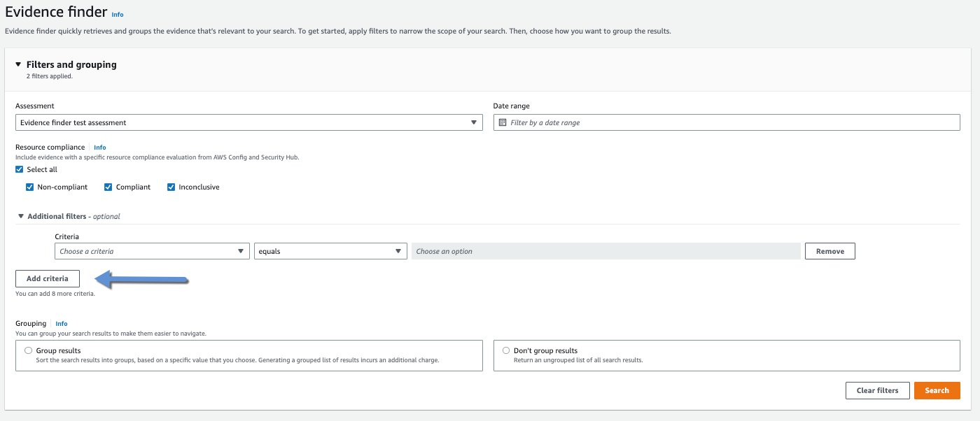Collapse the 'Filters and grouping' section
Image resolution: width=980 pixels, height=421 pixels.
(x=19, y=64)
